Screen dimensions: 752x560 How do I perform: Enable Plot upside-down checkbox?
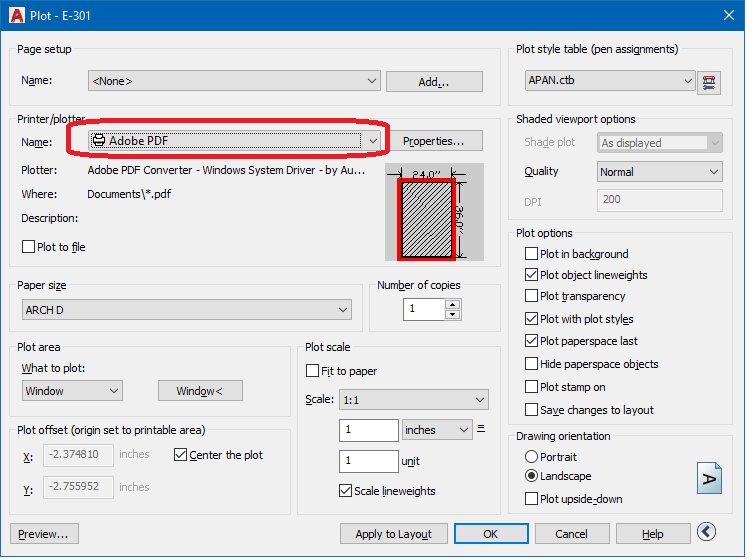coord(531,499)
